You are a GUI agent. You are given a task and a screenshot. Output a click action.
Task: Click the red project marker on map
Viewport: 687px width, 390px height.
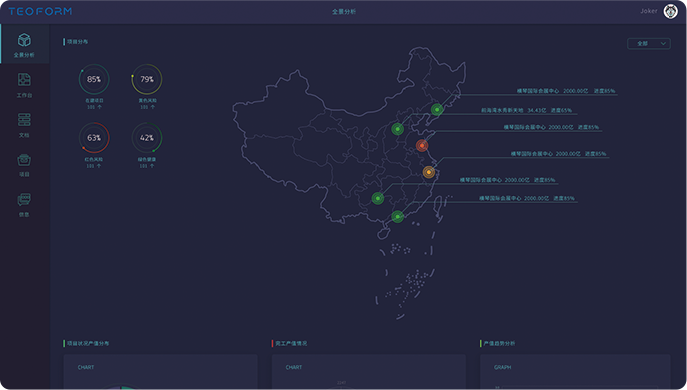pos(422,145)
